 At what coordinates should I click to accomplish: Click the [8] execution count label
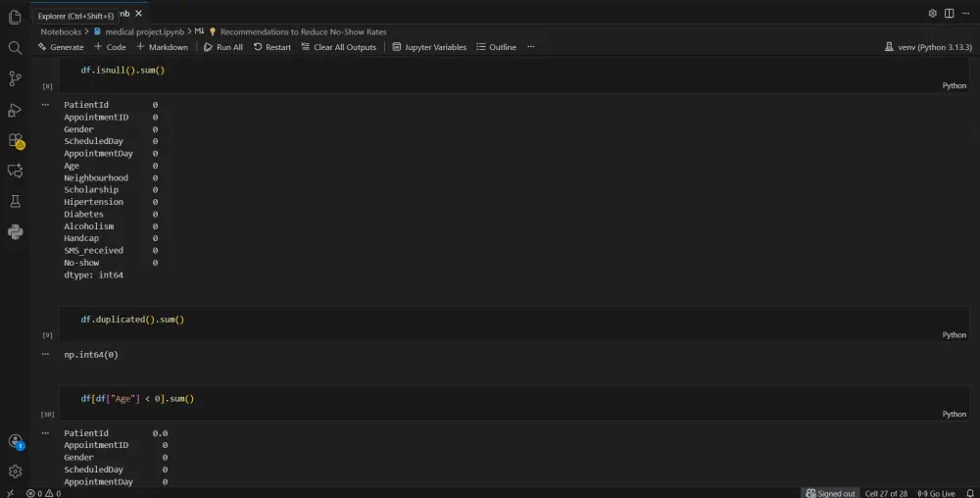pyautogui.click(x=47, y=86)
